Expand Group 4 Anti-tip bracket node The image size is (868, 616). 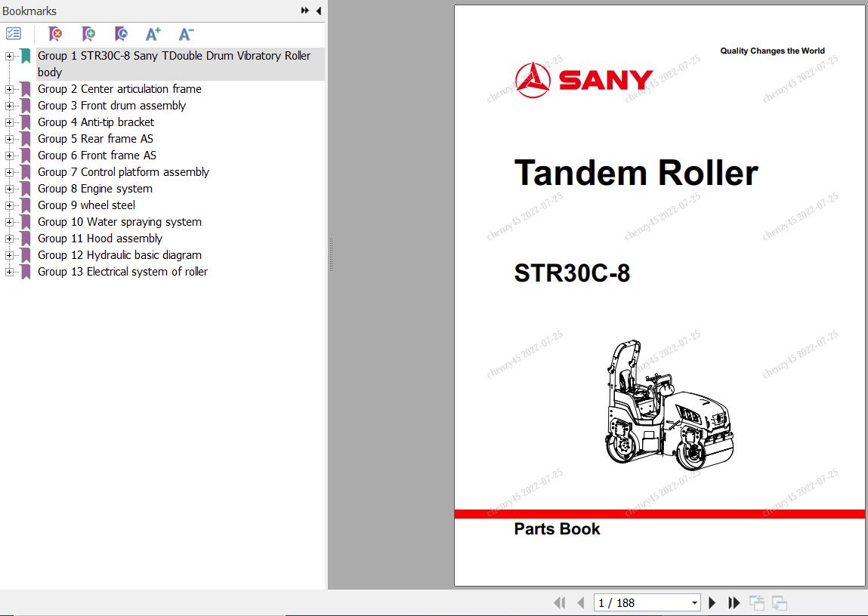9,122
